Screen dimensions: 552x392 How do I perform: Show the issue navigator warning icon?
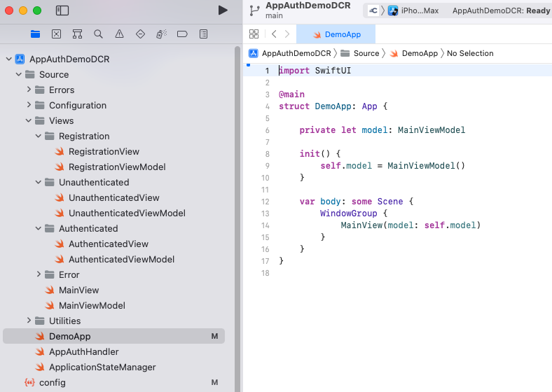pos(119,34)
